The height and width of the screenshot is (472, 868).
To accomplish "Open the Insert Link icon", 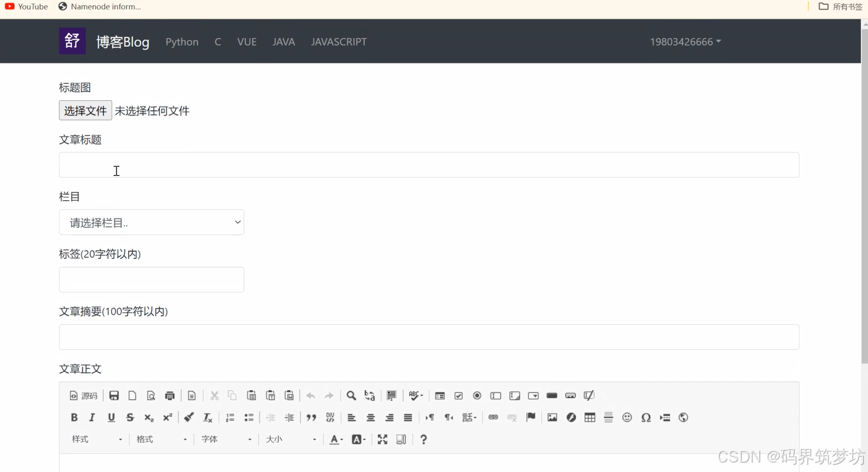I will (x=493, y=418).
